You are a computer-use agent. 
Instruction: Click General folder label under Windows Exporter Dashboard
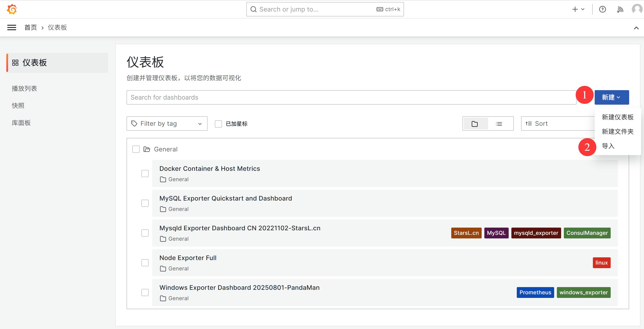click(179, 298)
